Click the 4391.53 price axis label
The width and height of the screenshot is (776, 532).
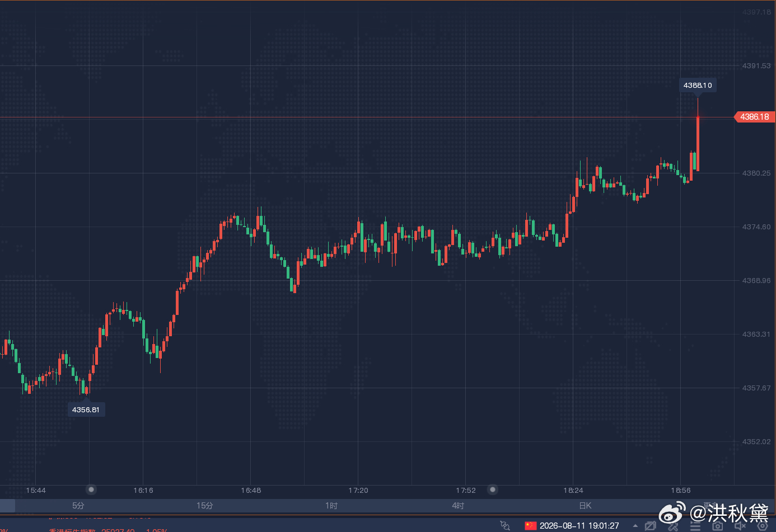pos(756,66)
